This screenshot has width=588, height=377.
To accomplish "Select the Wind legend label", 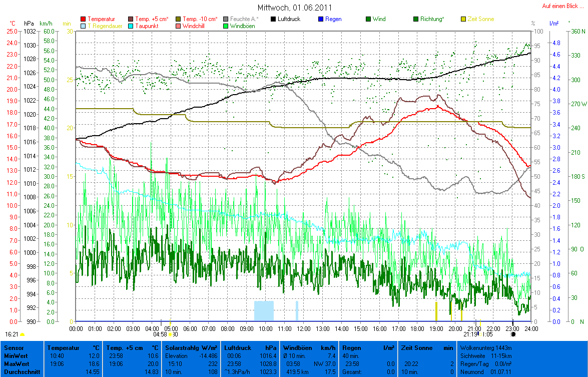I will (379, 19).
